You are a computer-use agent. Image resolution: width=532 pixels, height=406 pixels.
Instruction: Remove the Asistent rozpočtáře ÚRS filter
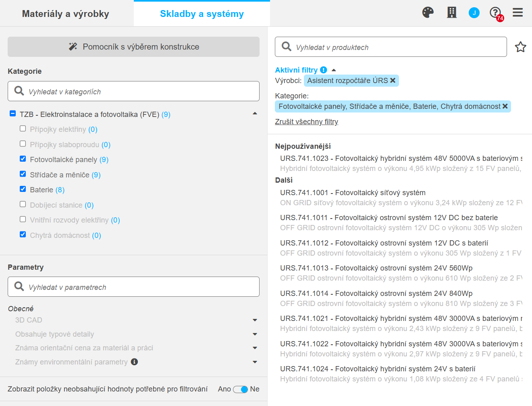pos(393,81)
